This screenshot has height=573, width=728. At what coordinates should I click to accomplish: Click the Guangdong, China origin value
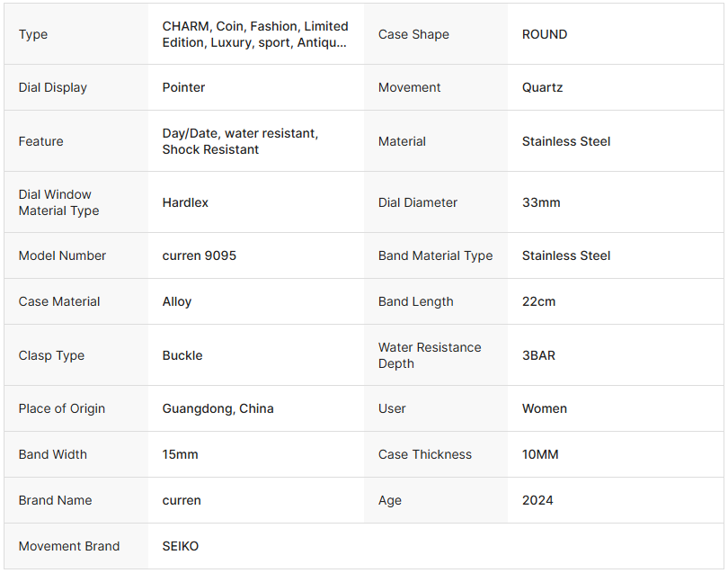point(218,408)
